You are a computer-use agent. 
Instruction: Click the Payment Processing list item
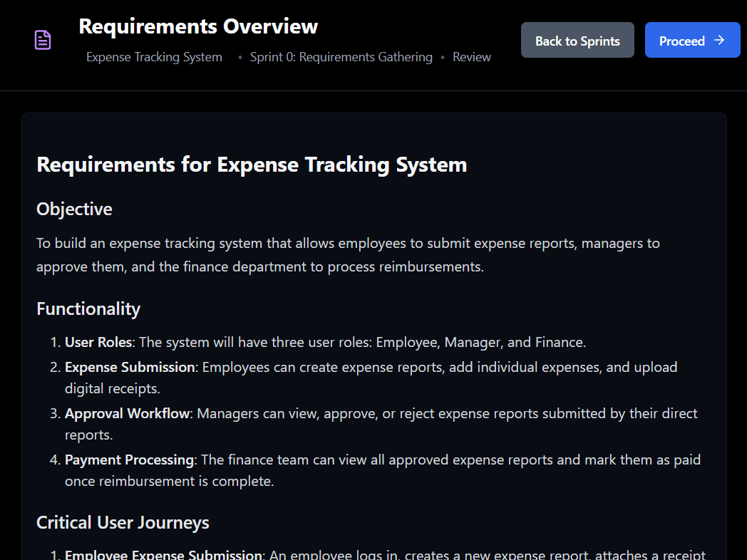(x=383, y=470)
